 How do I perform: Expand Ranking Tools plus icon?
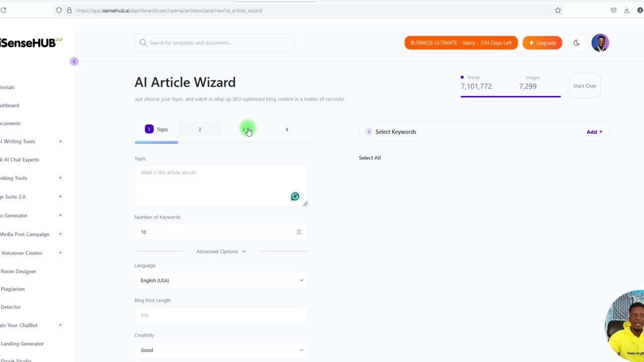[60, 177]
